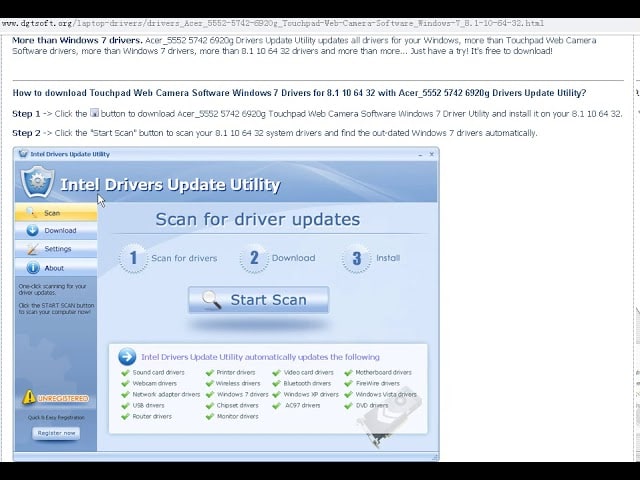The image size is (640, 480).
Task: Click the "How to download Touchpad Web Camera" heading
Action: [x=299, y=93]
